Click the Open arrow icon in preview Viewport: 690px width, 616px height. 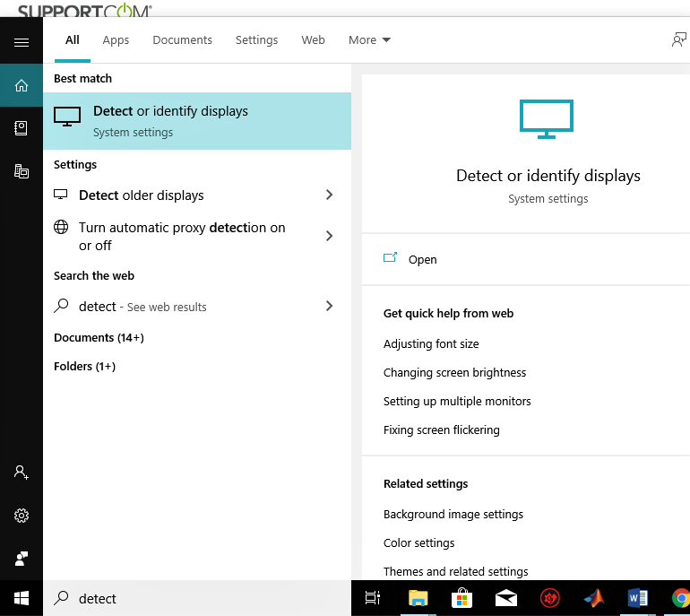(x=390, y=257)
